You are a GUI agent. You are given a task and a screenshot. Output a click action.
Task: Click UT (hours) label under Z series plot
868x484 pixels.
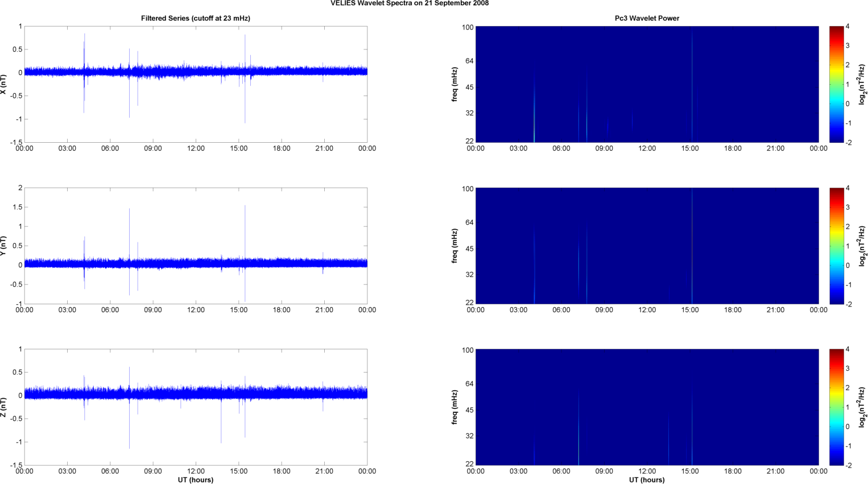196,479
